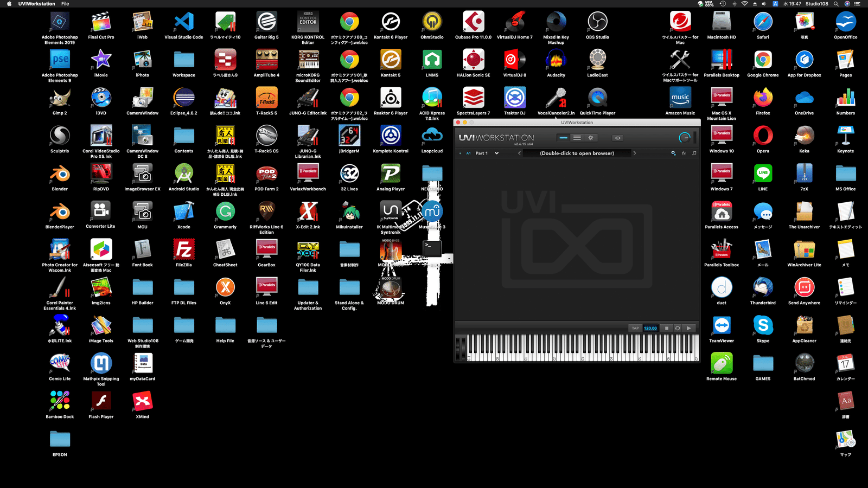Click the preset name browser field
The image size is (868, 488).
click(577, 153)
